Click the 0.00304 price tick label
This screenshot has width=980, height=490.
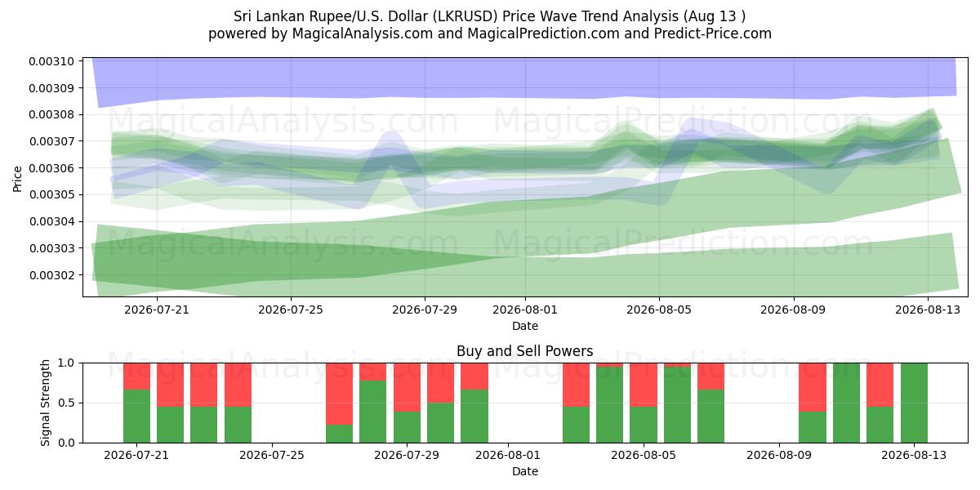[x=52, y=221]
